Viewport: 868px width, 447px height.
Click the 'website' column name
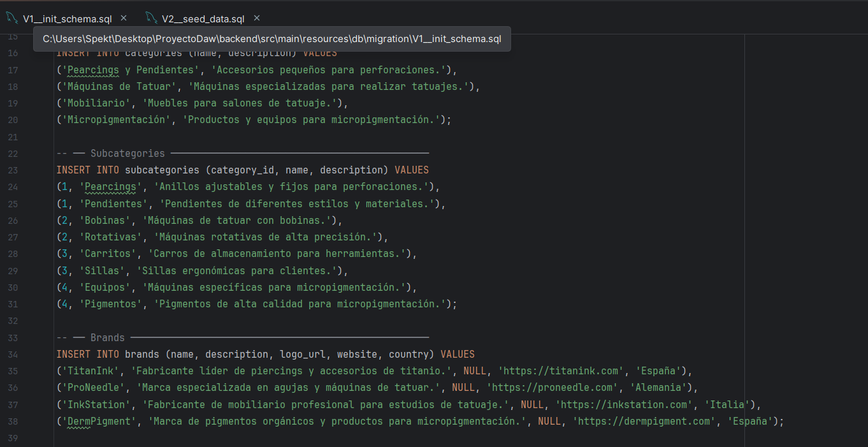point(357,354)
